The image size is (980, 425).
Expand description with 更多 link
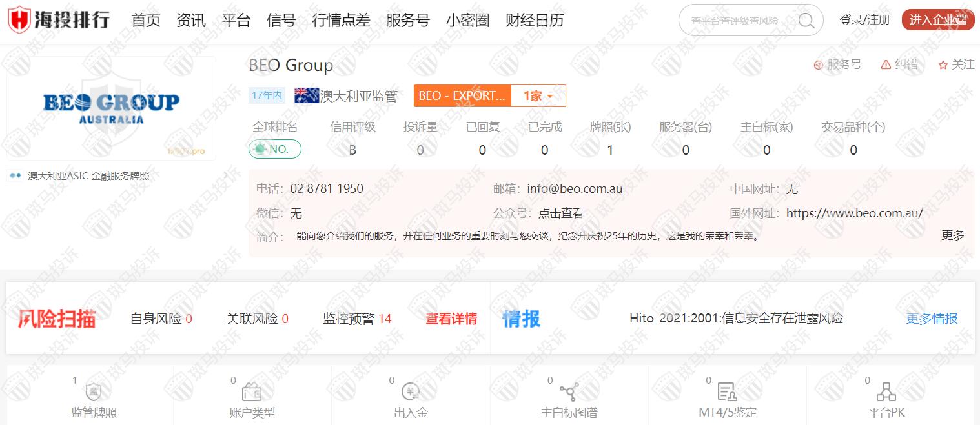point(952,235)
